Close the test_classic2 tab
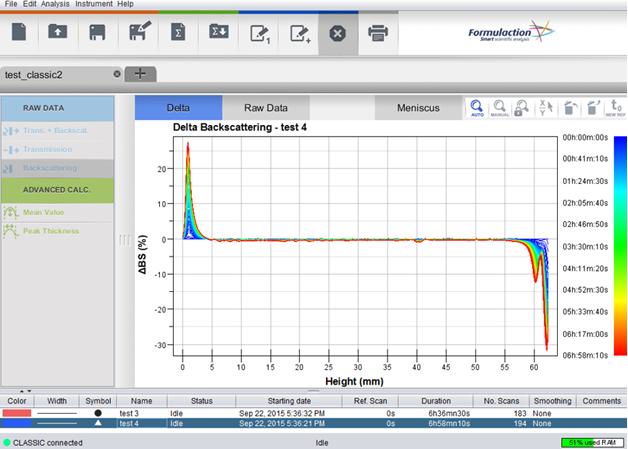This screenshot has width=628, height=449. [x=117, y=74]
